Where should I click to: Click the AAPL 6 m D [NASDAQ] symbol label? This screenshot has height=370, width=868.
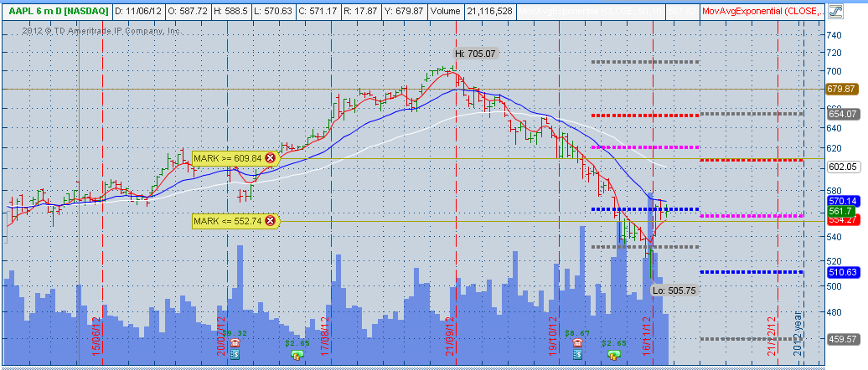pos(58,11)
